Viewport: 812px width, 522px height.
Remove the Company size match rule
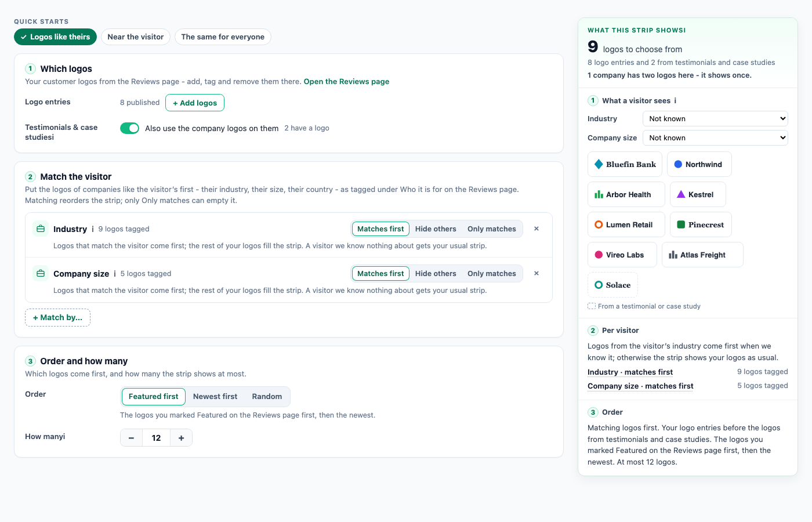click(x=536, y=273)
